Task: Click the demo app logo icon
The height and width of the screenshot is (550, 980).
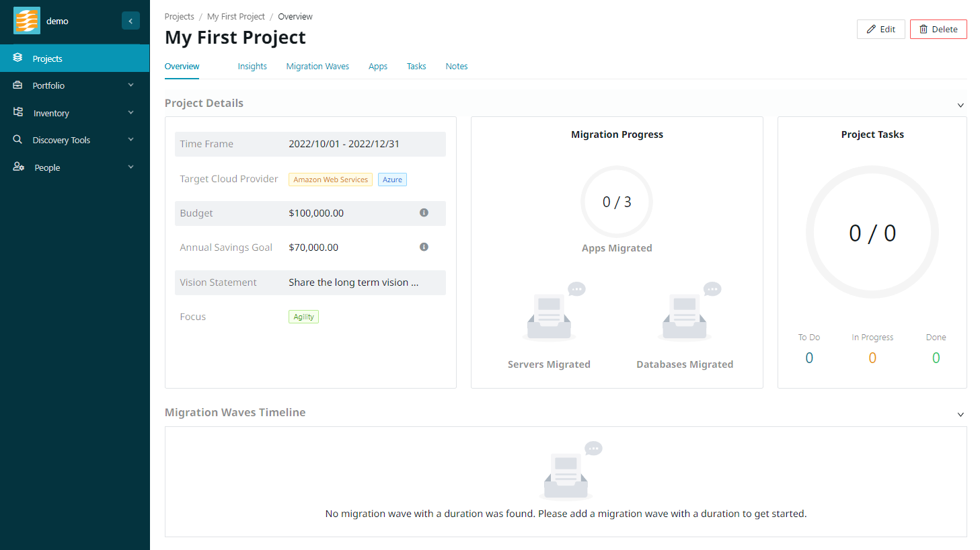Action: (x=27, y=21)
